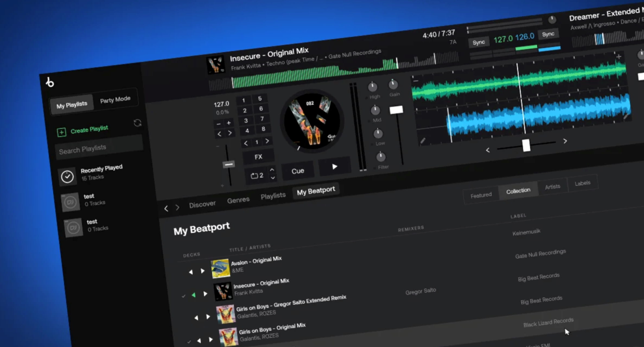Click the Cue button
The width and height of the screenshot is (644, 347).
coord(298,171)
